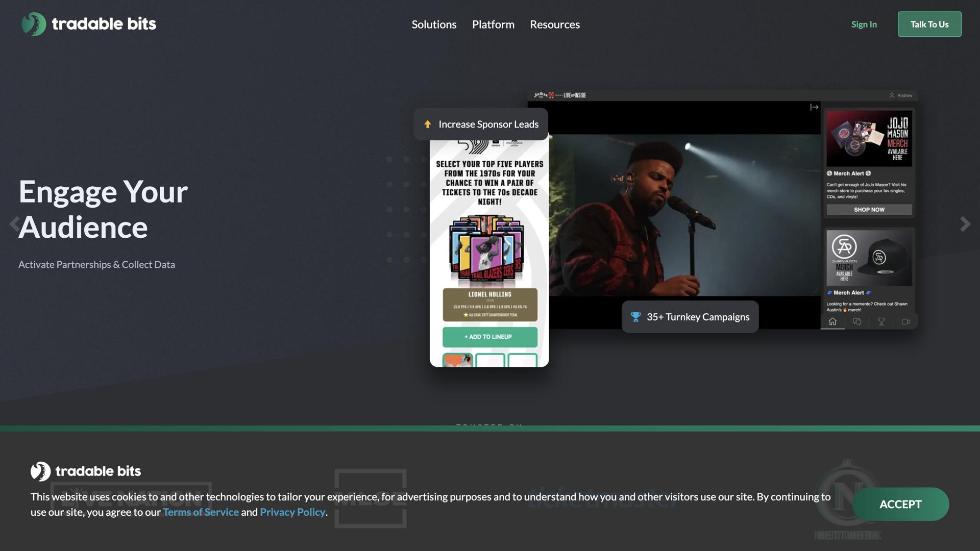Select the trophy icon tab in side panel
Viewport: 980px width, 551px height.
pyautogui.click(x=881, y=321)
